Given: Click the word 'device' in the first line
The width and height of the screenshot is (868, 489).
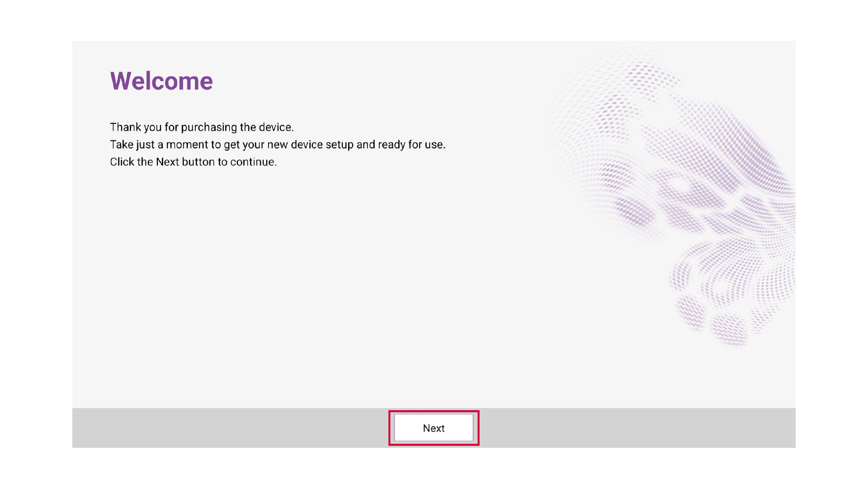Looking at the screenshot, I should [275, 127].
